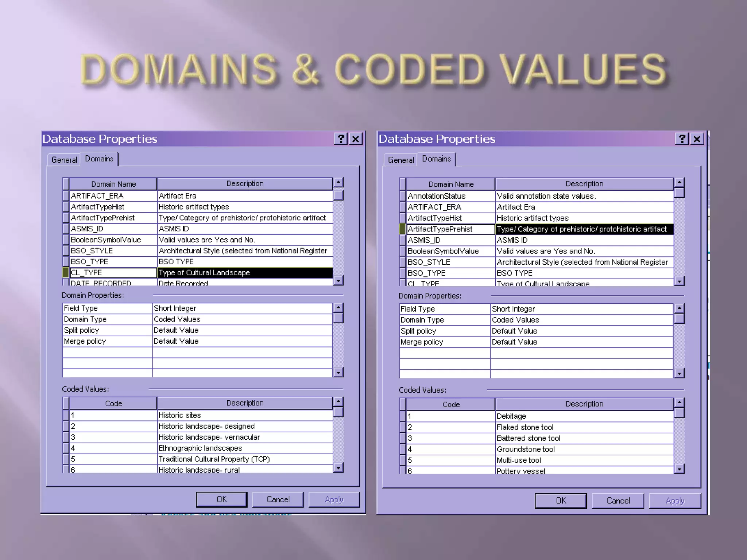The height and width of the screenshot is (560, 747).
Task: Click the help icon in left Database Properties dialog
Action: pos(341,139)
